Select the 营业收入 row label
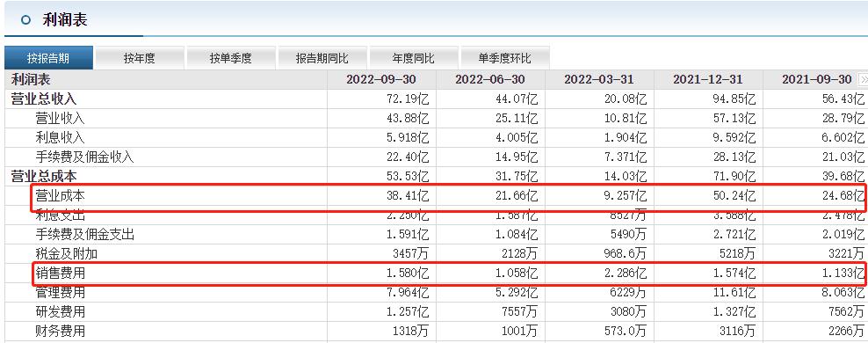868x343 pixels. pyautogui.click(x=61, y=119)
